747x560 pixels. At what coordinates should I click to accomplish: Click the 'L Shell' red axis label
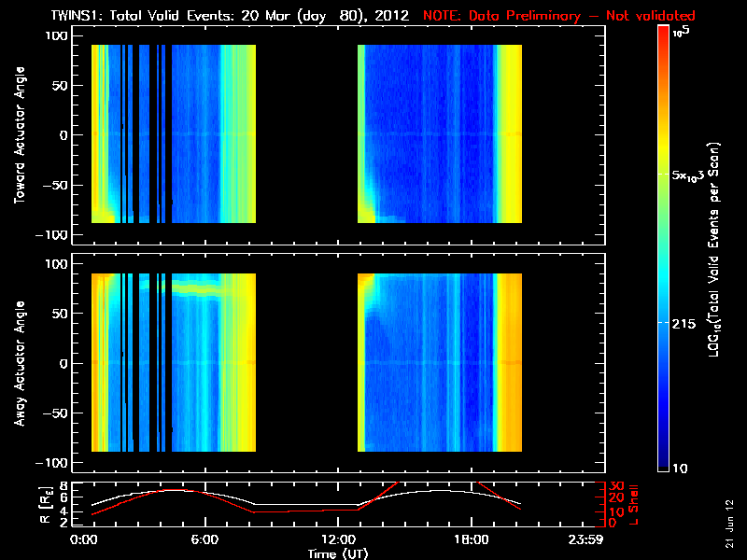[634, 505]
